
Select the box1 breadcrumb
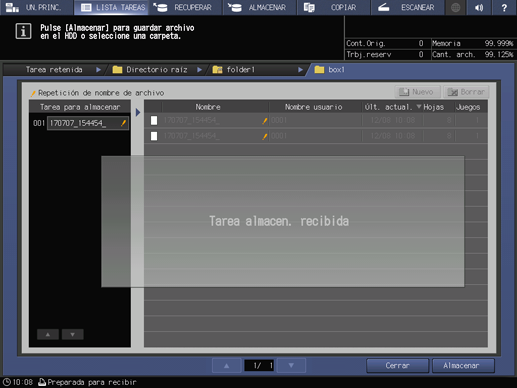(330, 70)
